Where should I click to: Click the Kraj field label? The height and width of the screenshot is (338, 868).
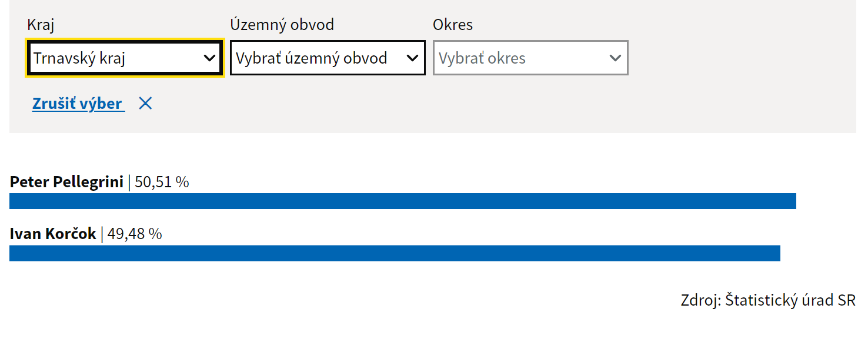click(x=41, y=25)
